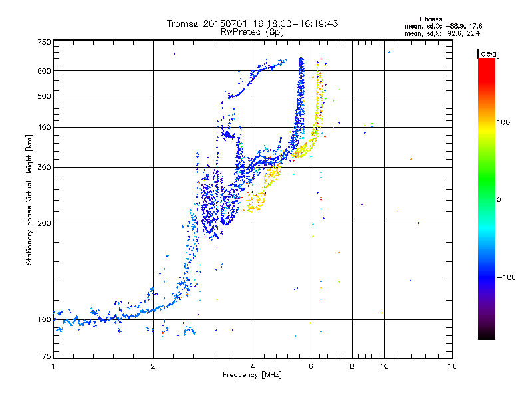Click the '750' y-axis tick label
The image size is (532, 399).
coord(44,42)
